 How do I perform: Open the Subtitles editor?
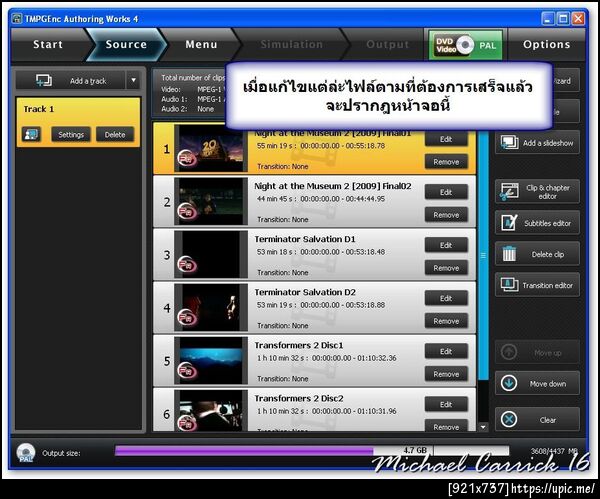click(x=537, y=223)
